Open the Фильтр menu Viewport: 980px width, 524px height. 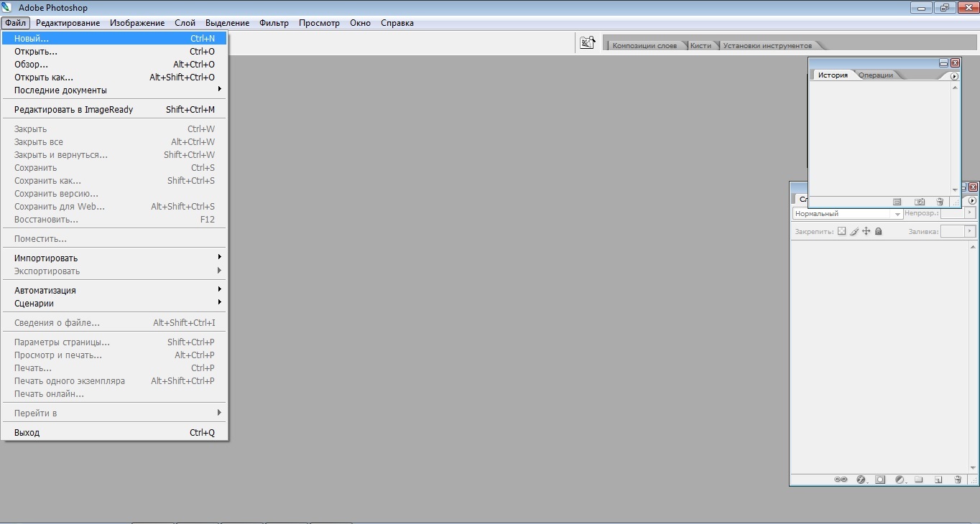coord(274,23)
